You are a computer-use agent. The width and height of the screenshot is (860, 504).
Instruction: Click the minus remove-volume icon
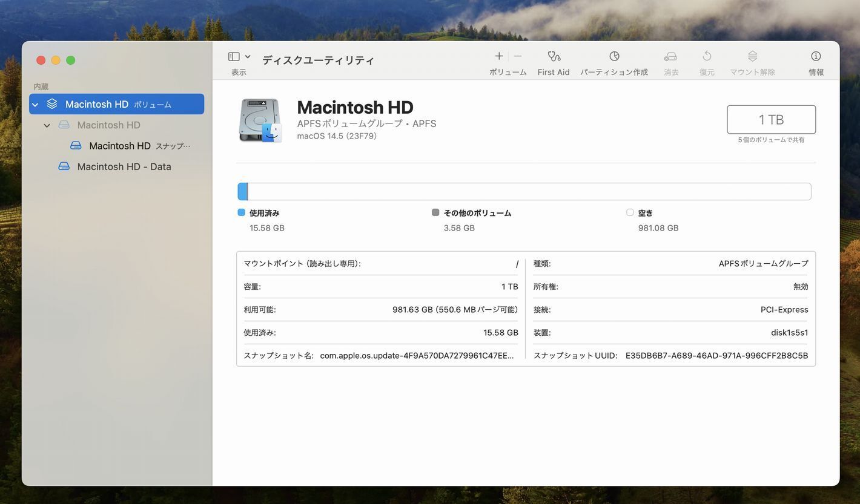(x=518, y=56)
